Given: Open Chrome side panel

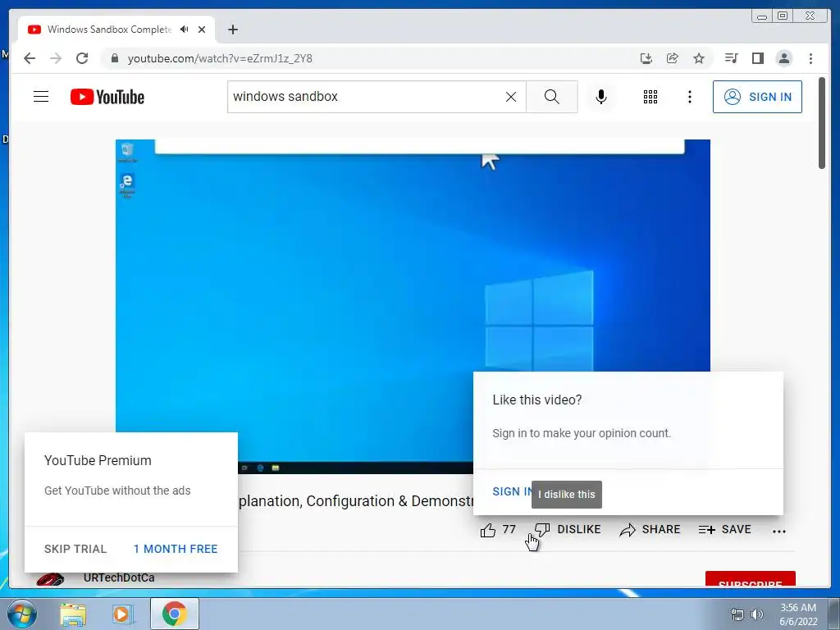Looking at the screenshot, I should pyautogui.click(x=757, y=58).
